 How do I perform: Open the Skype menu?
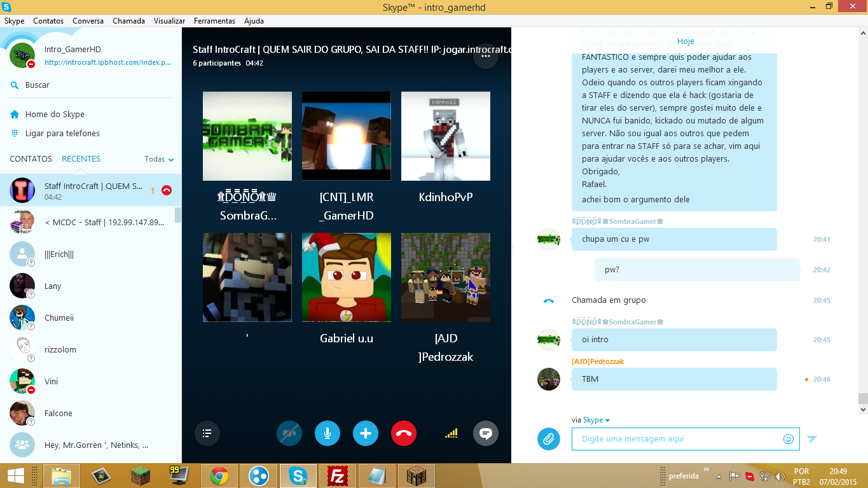pos(14,21)
